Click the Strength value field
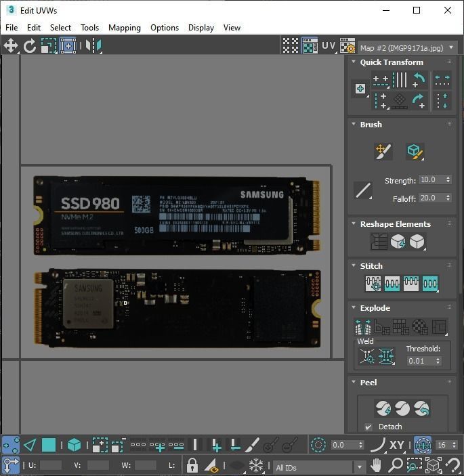This screenshot has height=476, width=464. pos(431,179)
